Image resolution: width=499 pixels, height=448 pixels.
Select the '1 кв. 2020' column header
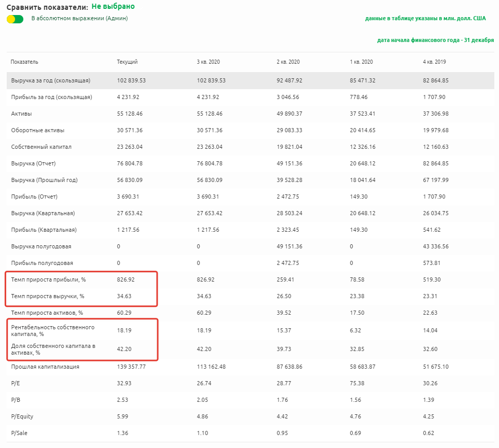(362, 62)
